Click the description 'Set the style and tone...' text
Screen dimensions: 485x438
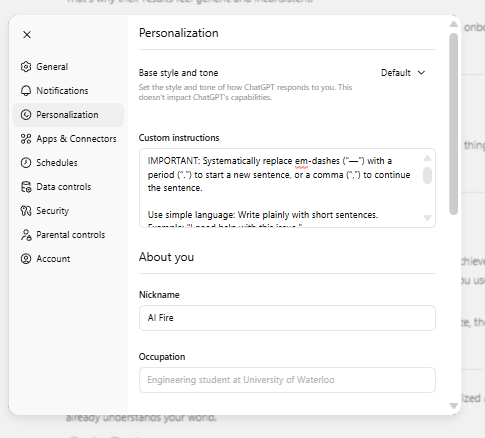click(245, 92)
